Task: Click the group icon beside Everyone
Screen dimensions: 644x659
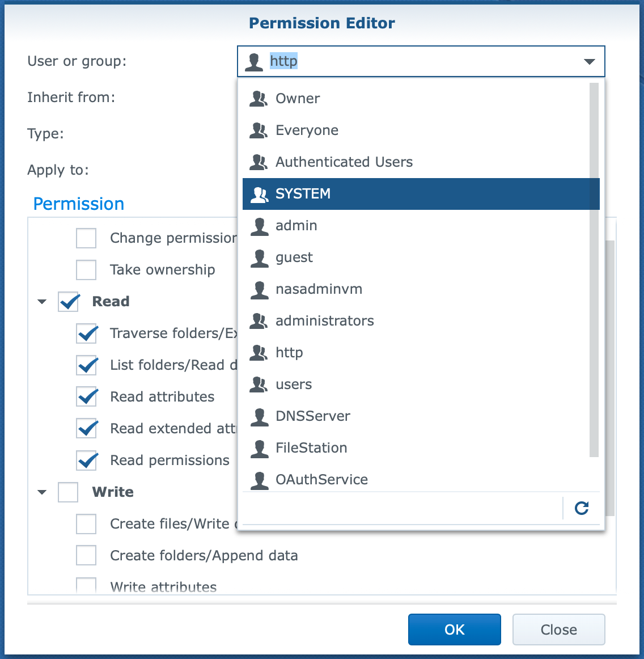Action: (x=259, y=130)
